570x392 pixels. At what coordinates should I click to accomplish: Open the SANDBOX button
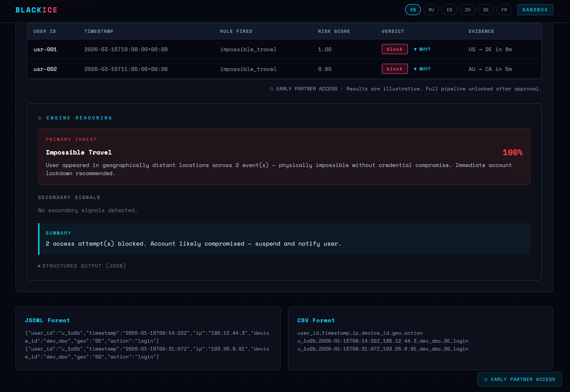pos(535,10)
